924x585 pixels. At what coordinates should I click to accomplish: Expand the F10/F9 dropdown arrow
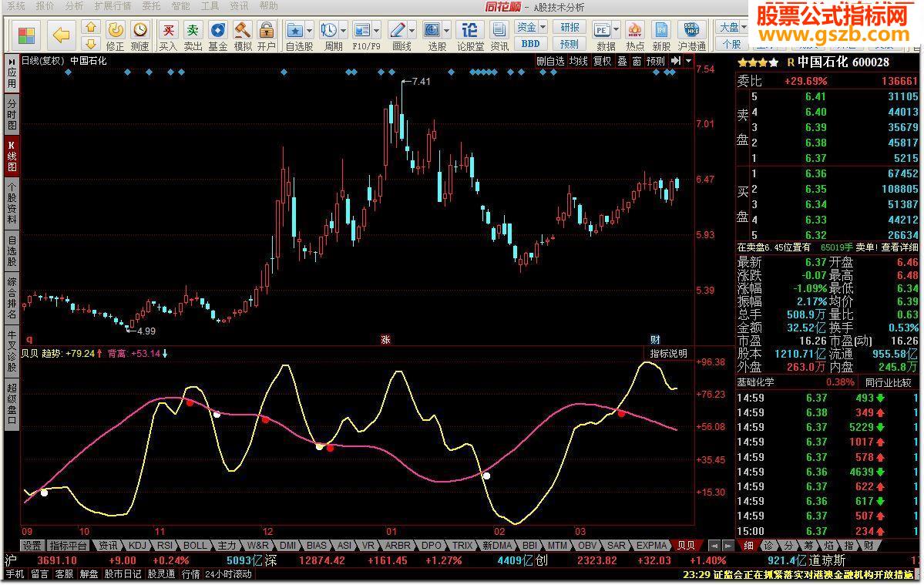pos(377,30)
